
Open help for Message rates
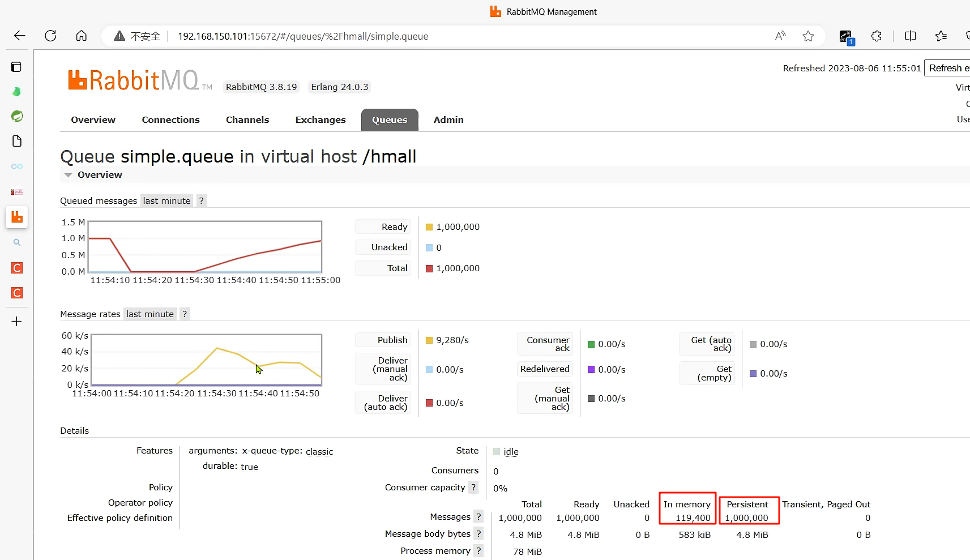coord(185,314)
